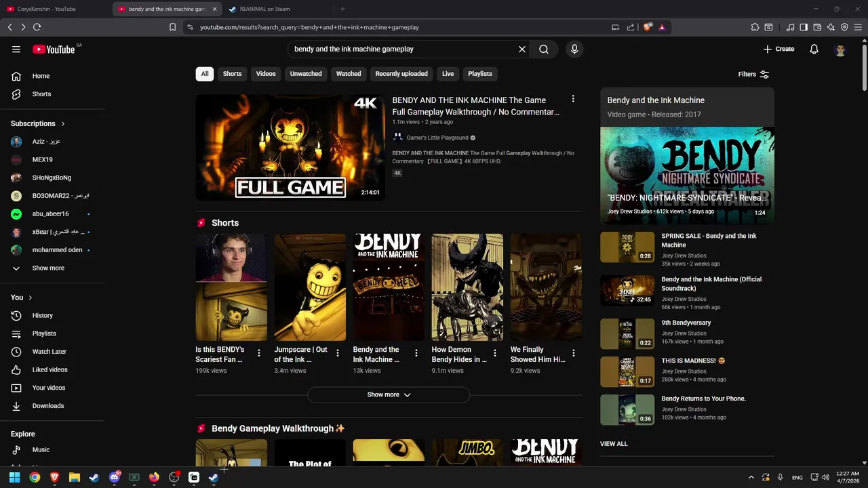Image resolution: width=868 pixels, height=488 pixels.
Task: Open the Brave Wallet icon
Action: click(x=817, y=27)
